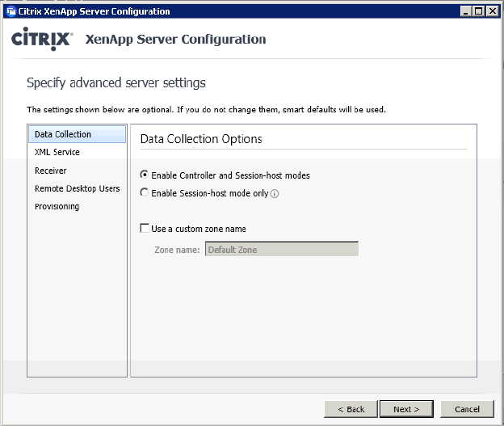Go to the Provisioning settings section
The image size is (504, 426).
[57, 206]
